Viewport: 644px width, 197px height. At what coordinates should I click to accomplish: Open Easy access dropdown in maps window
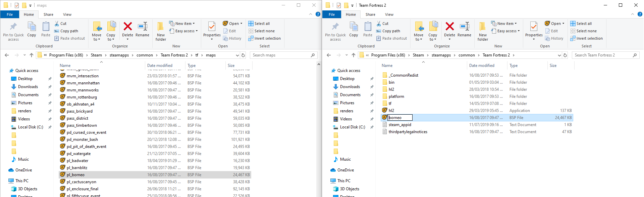(183, 31)
